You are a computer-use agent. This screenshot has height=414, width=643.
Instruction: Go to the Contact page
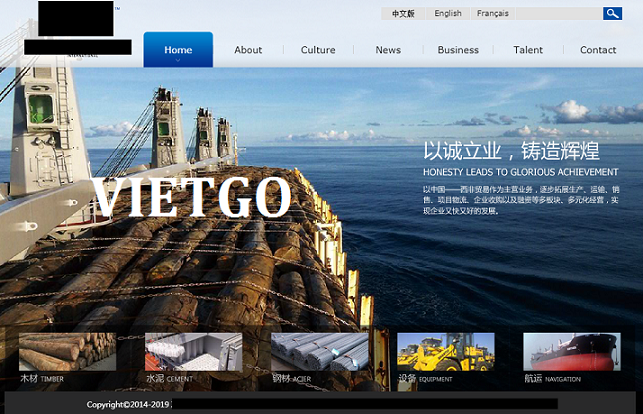[598, 50]
